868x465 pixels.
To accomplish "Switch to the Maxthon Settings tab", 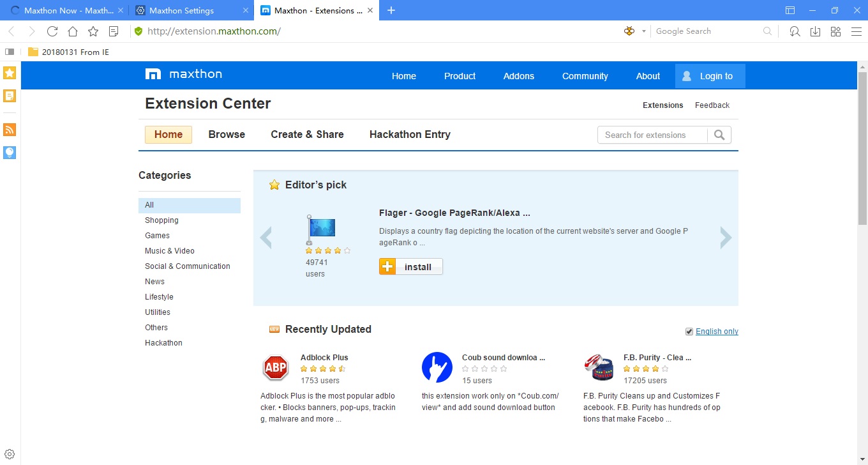I will tap(185, 10).
